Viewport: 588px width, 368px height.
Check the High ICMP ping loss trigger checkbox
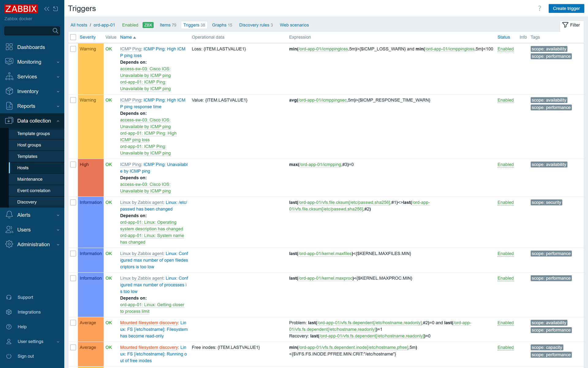(73, 49)
